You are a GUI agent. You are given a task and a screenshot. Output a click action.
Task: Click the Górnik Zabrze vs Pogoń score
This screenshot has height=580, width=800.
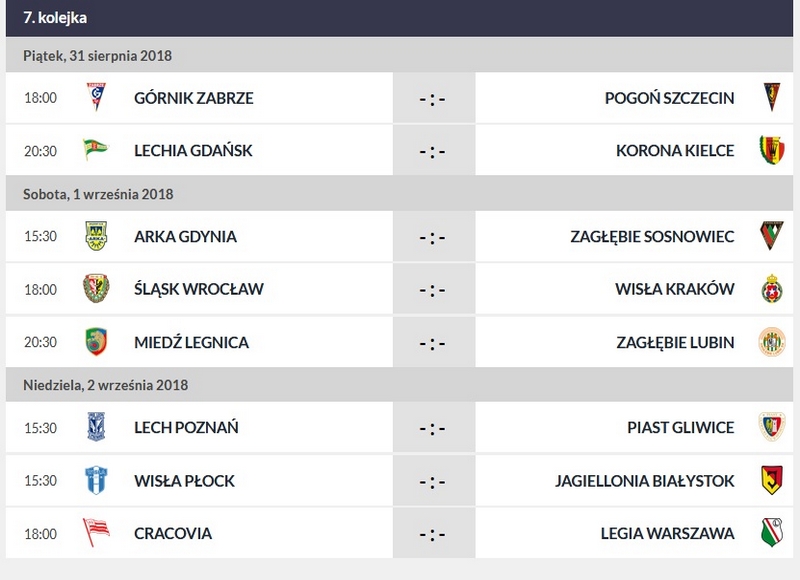(x=434, y=98)
